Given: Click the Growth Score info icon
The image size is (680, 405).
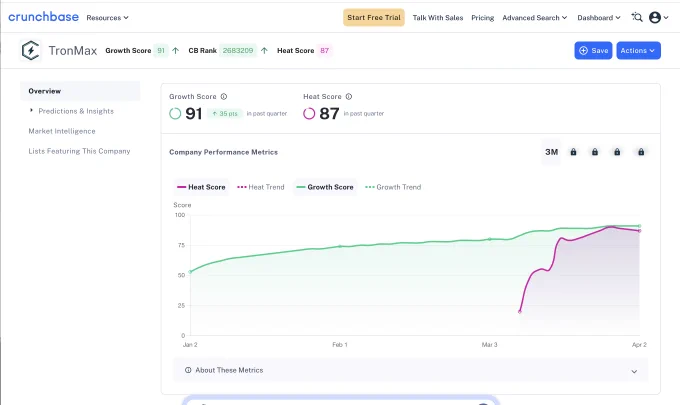Looking at the screenshot, I should tap(224, 97).
